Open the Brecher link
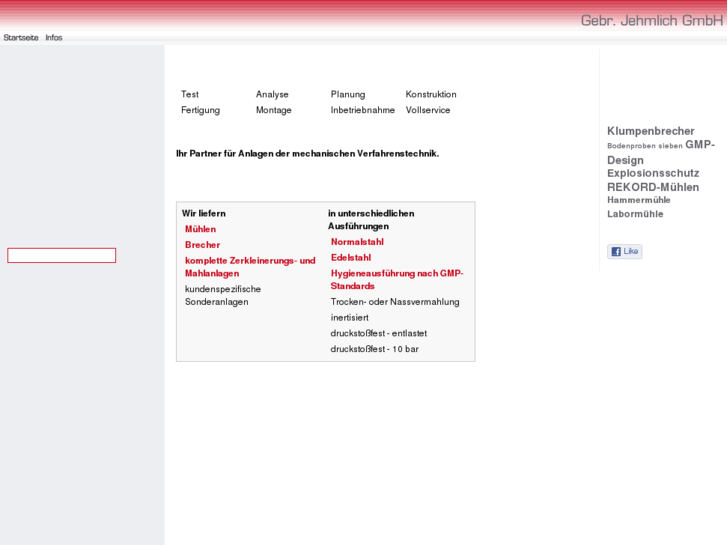This screenshot has width=727, height=545. tap(203, 245)
